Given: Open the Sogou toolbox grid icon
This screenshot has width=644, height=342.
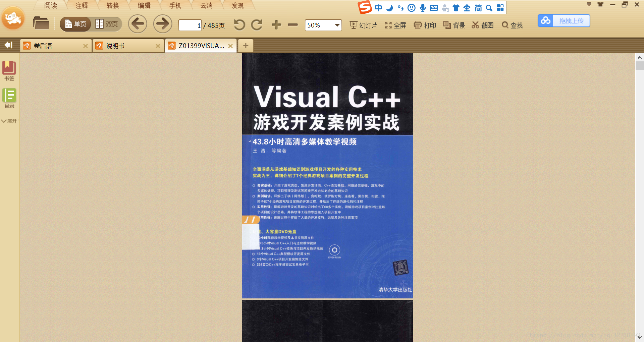Looking at the screenshot, I should (500, 8).
